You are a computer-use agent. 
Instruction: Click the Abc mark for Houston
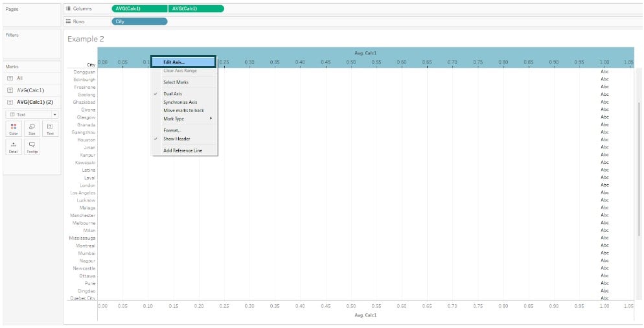(604, 139)
